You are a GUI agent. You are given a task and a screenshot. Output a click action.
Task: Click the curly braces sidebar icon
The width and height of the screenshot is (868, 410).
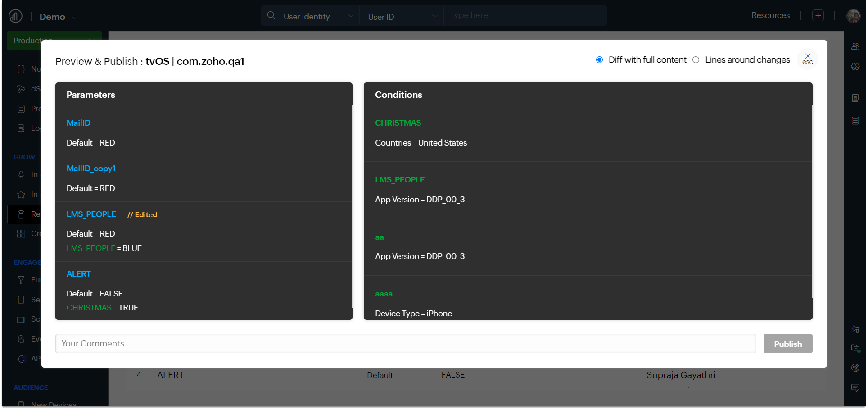pyautogui.click(x=21, y=69)
